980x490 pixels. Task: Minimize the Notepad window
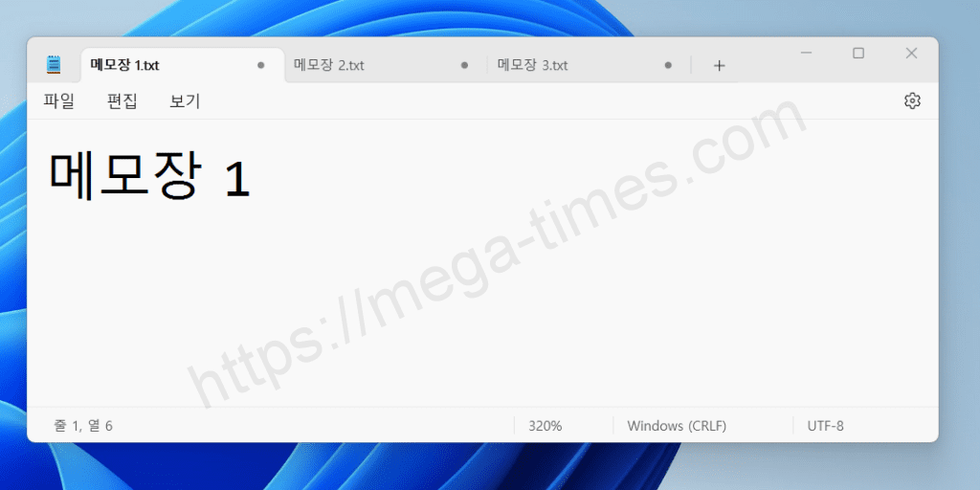point(806,54)
